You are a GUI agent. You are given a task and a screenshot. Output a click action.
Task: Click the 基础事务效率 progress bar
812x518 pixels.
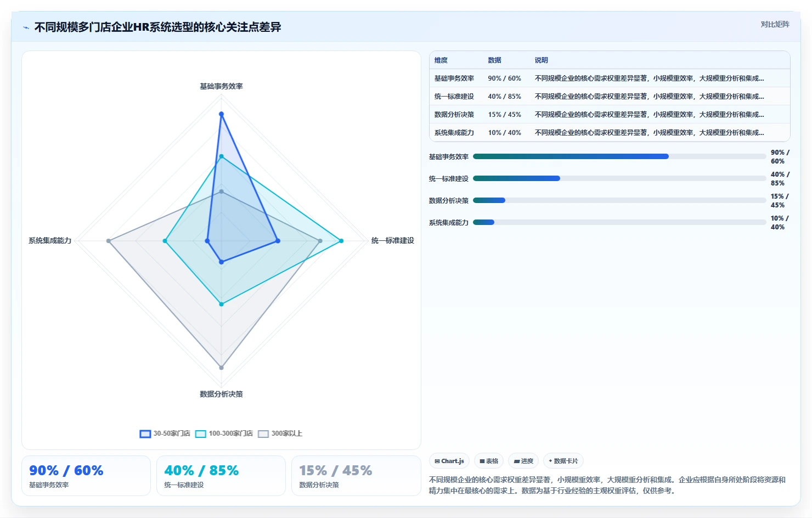619,156
